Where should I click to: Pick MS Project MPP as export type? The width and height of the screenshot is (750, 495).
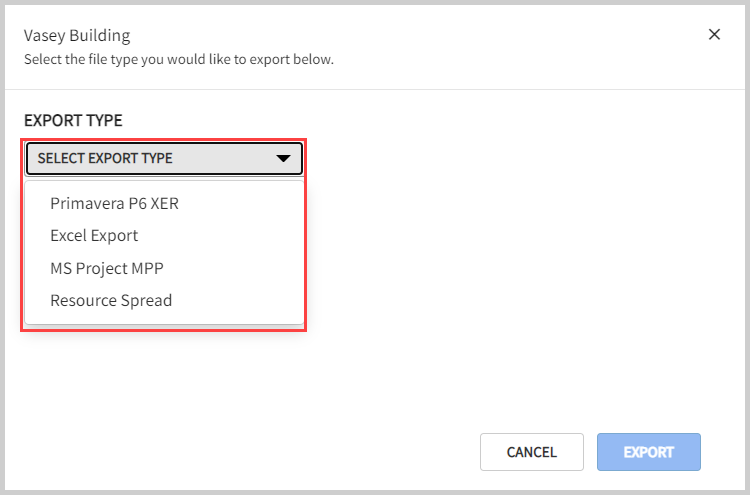[107, 268]
